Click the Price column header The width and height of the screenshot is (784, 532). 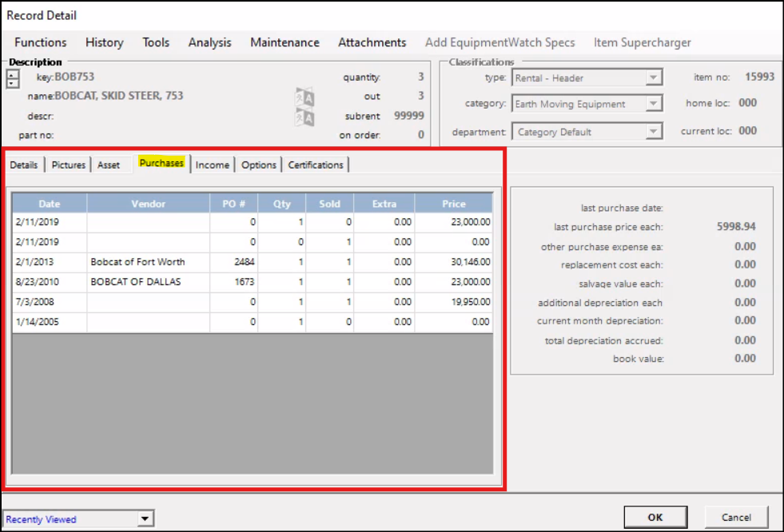click(453, 204)
